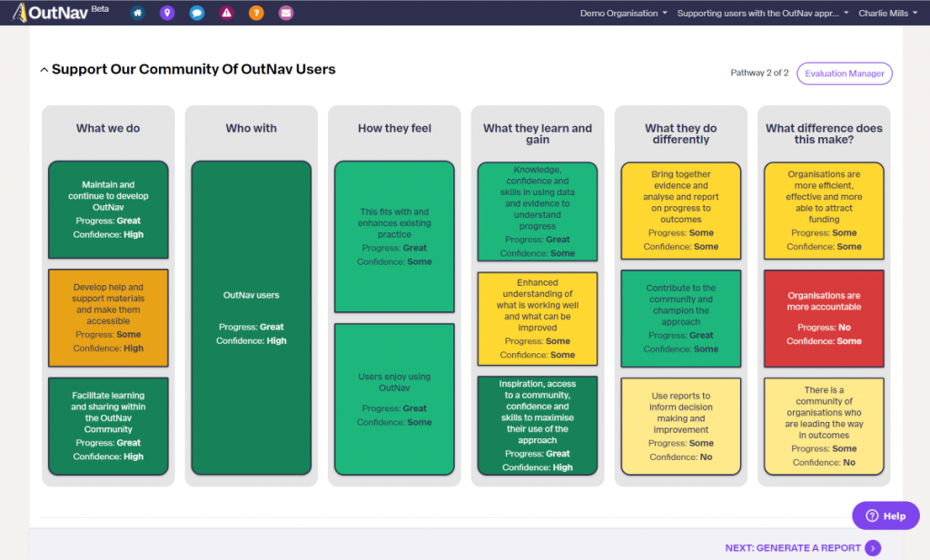Click the How they feel column heading
Image resolution: width=930 pixels, height=560 pixels.
[x=394, y=128]
